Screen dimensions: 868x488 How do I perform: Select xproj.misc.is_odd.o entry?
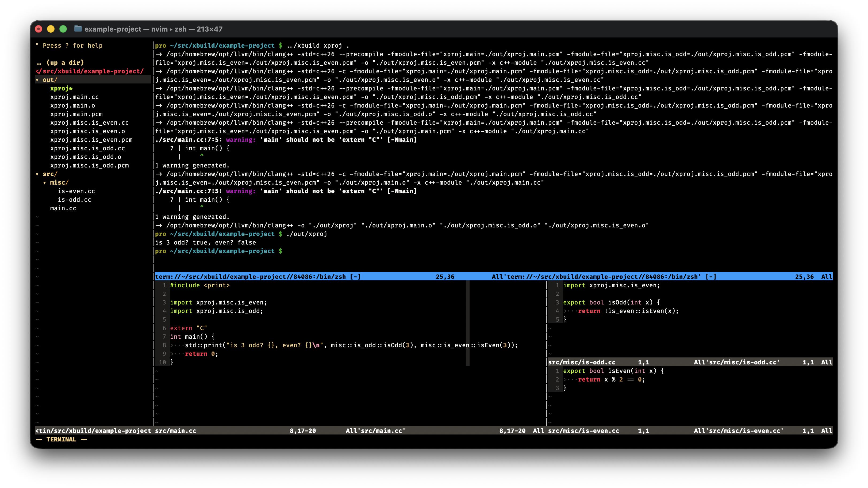tap(86, 157)
